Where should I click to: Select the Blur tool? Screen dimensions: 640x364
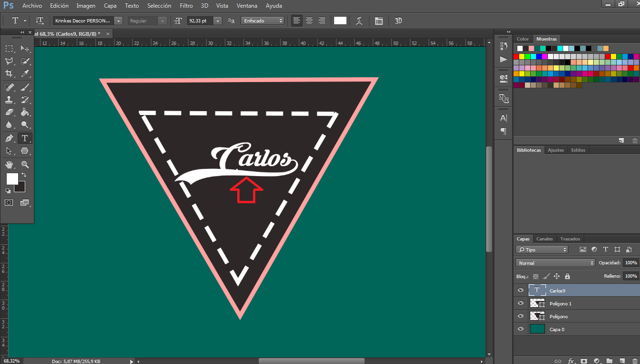pyautogui.click(x=9, y=125)
